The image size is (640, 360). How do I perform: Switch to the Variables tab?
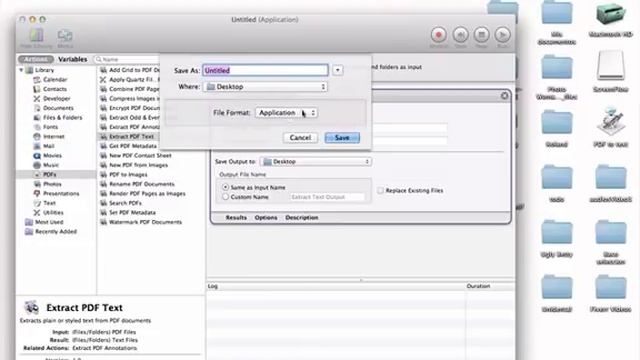point(73,60)
